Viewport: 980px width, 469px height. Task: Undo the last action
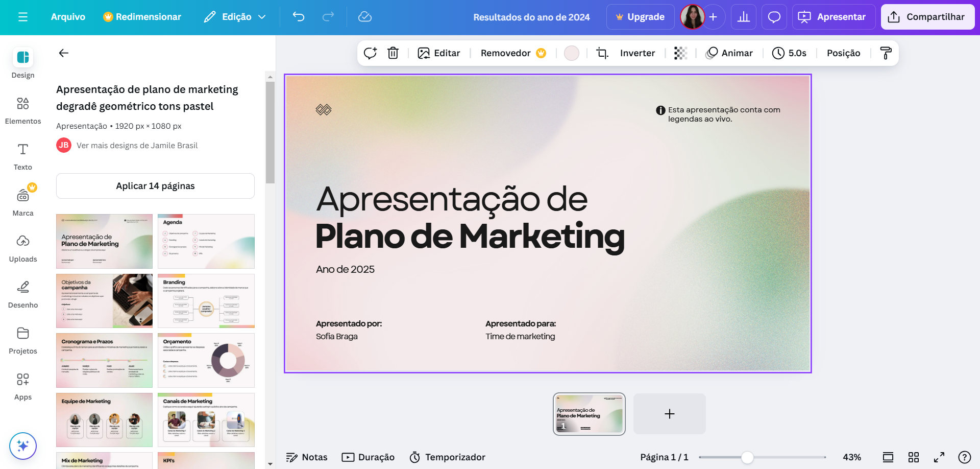tap(299, 17)
